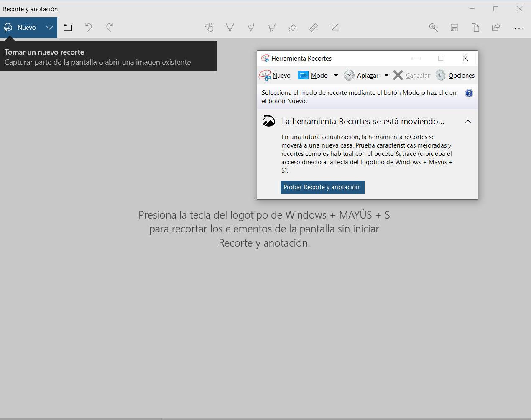Click the zoom magnifier icon

434,28
